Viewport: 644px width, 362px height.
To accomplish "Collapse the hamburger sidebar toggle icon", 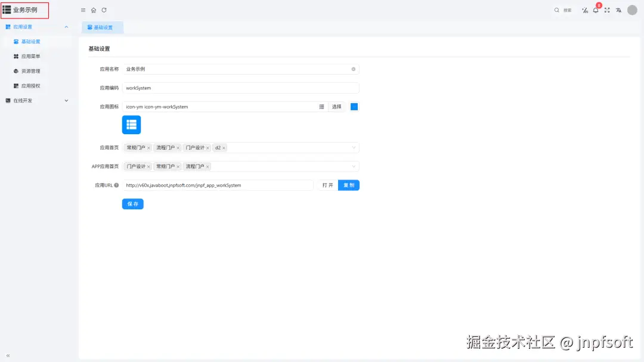I will click(x=83, y=10).
